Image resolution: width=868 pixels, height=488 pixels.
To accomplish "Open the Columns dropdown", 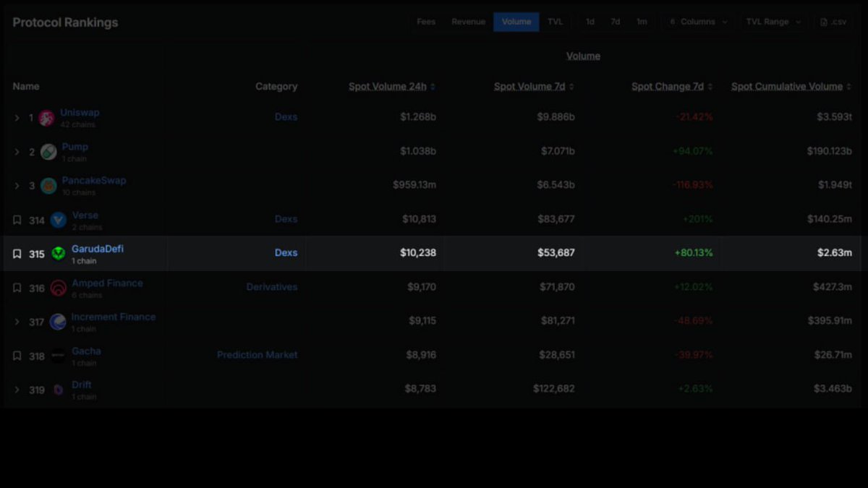I will (x=698, y=22).
